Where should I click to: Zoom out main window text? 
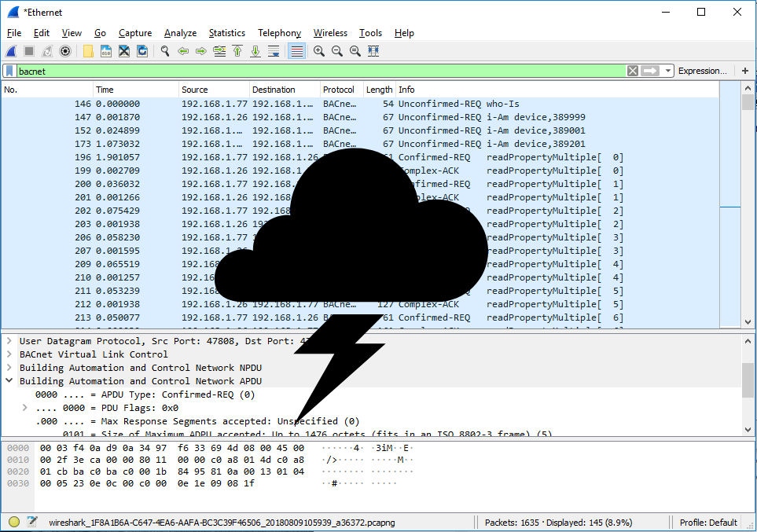tap(337, 51)
